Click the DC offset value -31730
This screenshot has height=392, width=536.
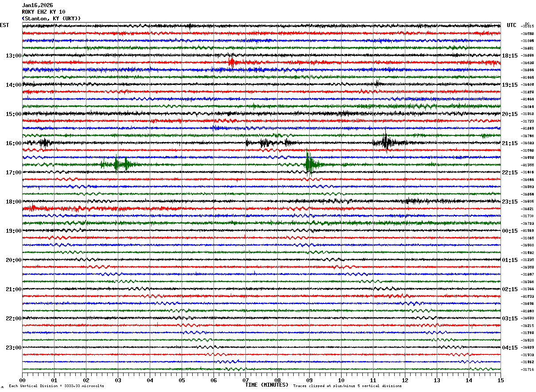point(528,216)
